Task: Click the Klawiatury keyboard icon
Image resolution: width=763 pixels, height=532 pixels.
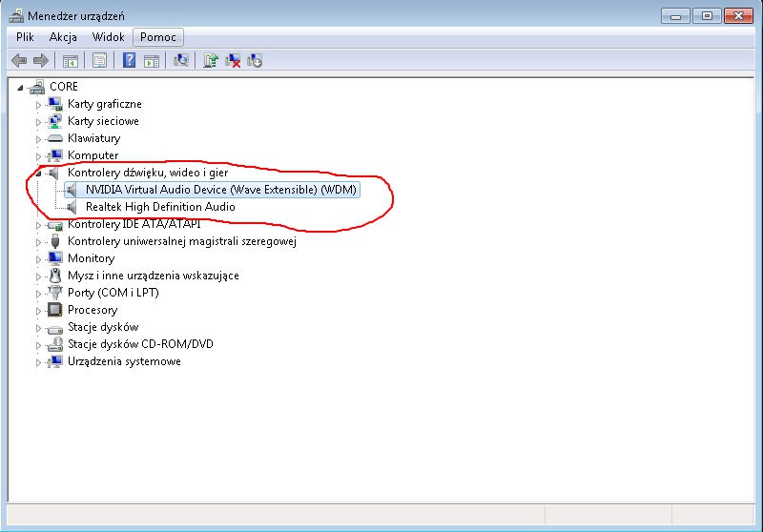Action: tap(55, 138)
